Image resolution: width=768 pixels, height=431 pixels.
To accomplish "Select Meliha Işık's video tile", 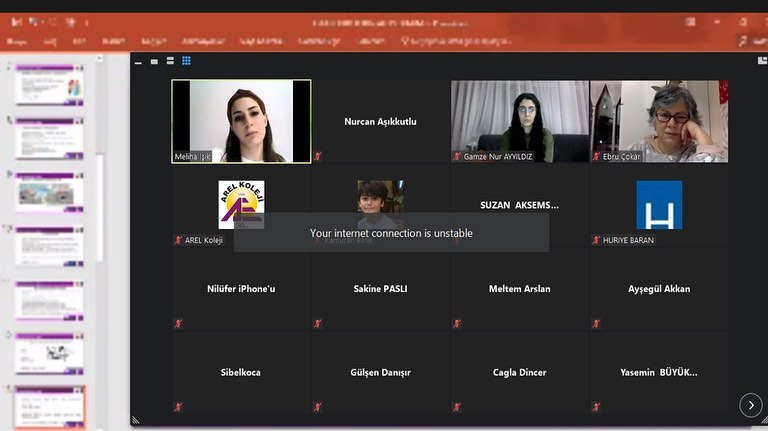I will [241, 120].
